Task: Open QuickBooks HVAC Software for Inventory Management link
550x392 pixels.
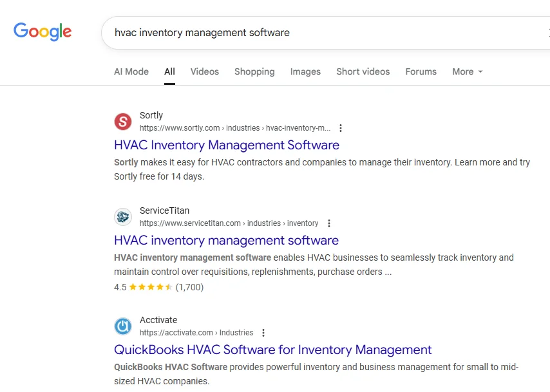Action: [273, 350]
